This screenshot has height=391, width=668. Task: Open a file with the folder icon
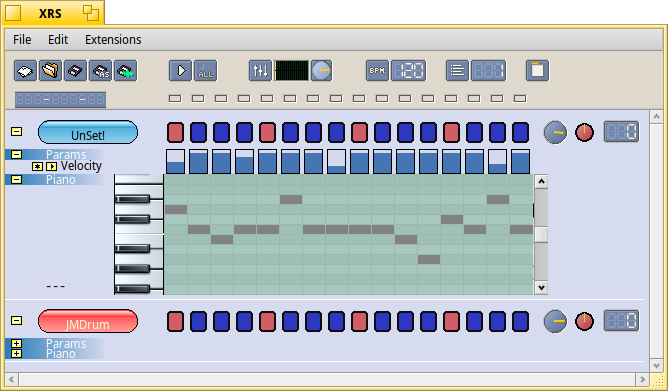pyautogui.click(x=50, y=71)
